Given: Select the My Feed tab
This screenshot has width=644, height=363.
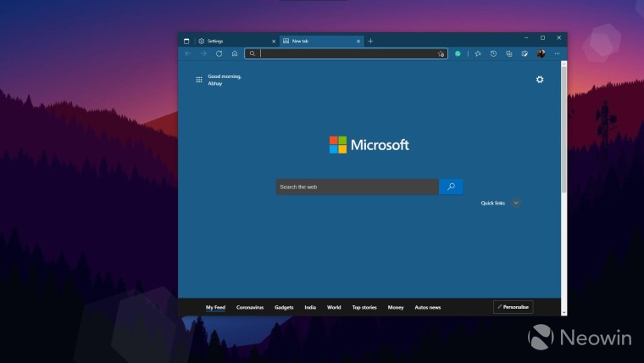Looking at the screenshot, I should pos(215,308).
